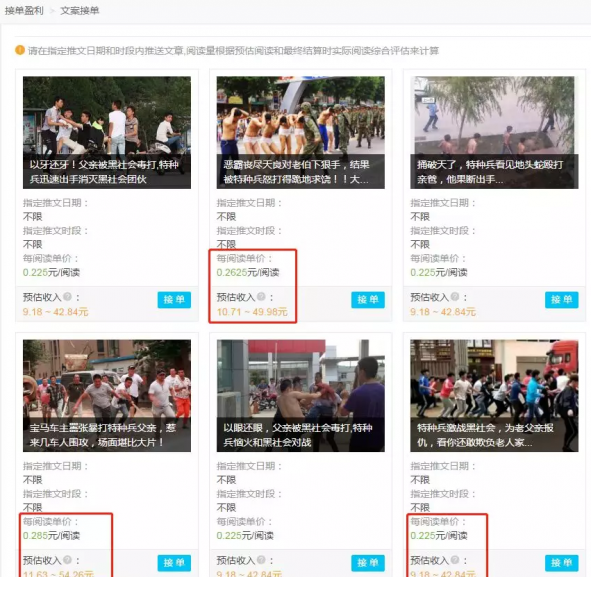Click the title 捅破天了，特种兵看见地头蛇殴打

pos(490,172)
